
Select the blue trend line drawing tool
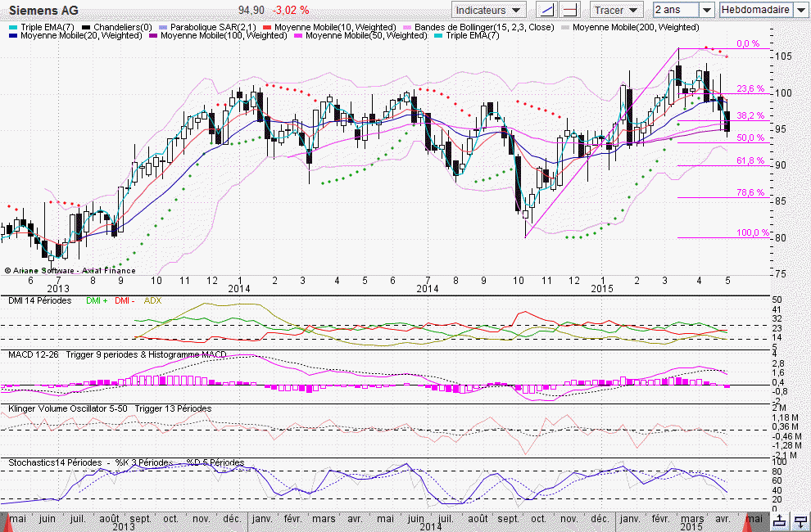(547, 9)
